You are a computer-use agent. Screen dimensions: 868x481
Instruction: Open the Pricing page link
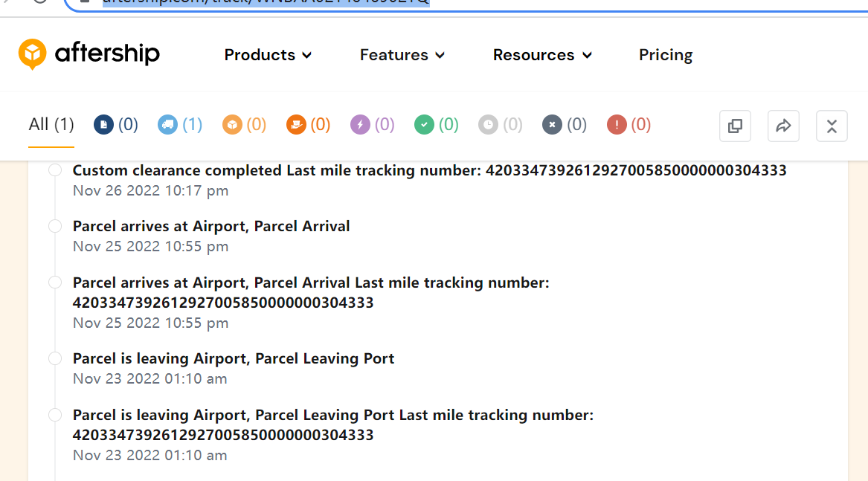point(666,55)
